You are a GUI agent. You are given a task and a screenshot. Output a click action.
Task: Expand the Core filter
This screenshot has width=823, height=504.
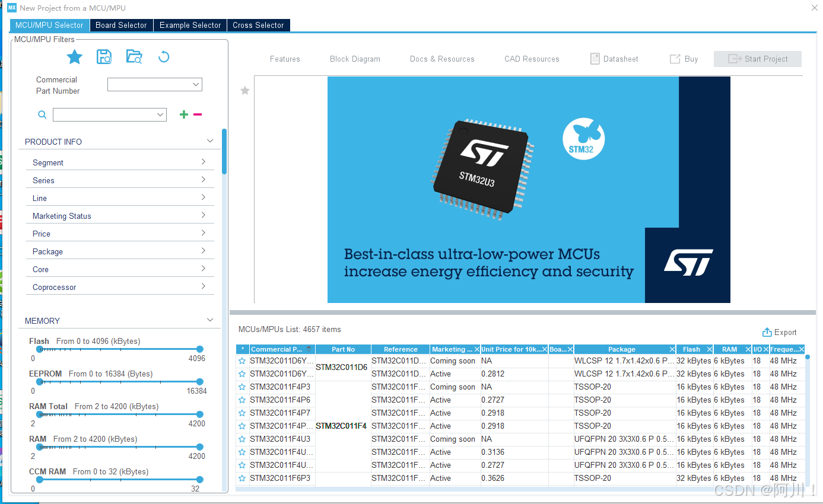tap(204, 269)
